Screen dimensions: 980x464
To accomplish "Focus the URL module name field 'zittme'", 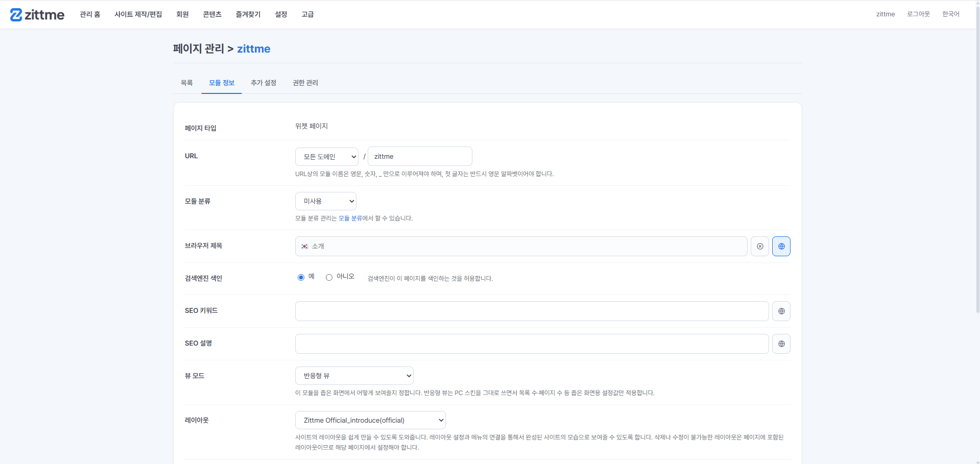I will (x=420, y=157).
